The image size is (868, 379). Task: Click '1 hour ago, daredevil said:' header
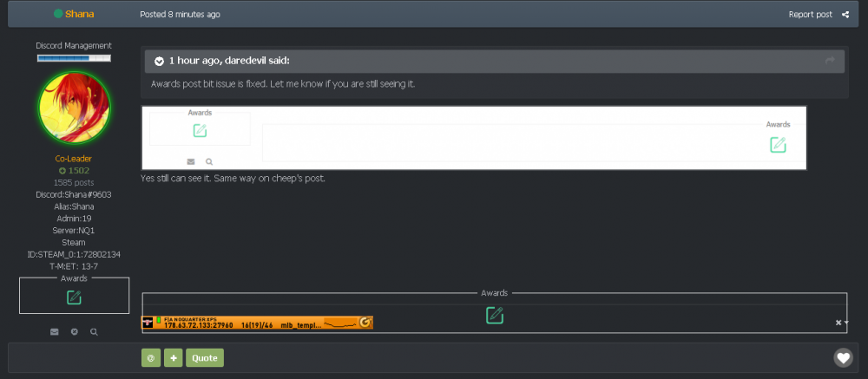(x=229, y=61)
